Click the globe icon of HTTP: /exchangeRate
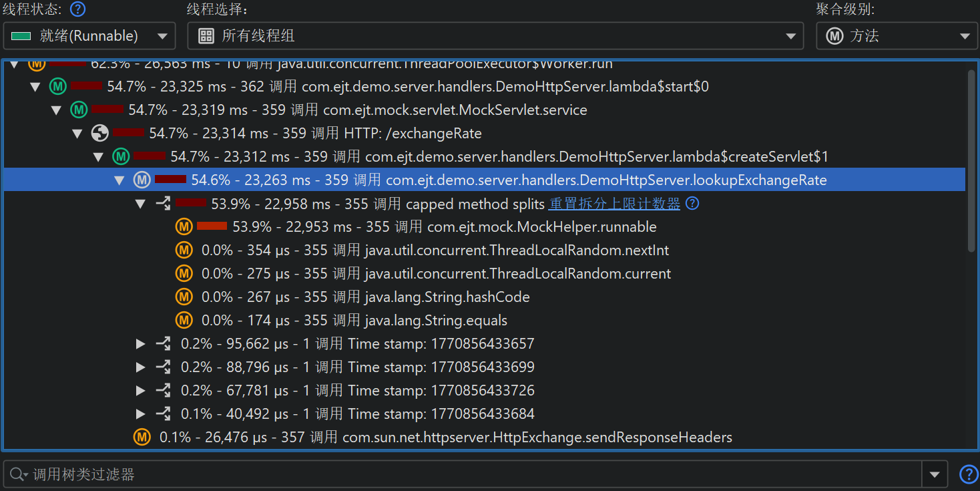Screen dimensions: 980x491 (100, 133)
